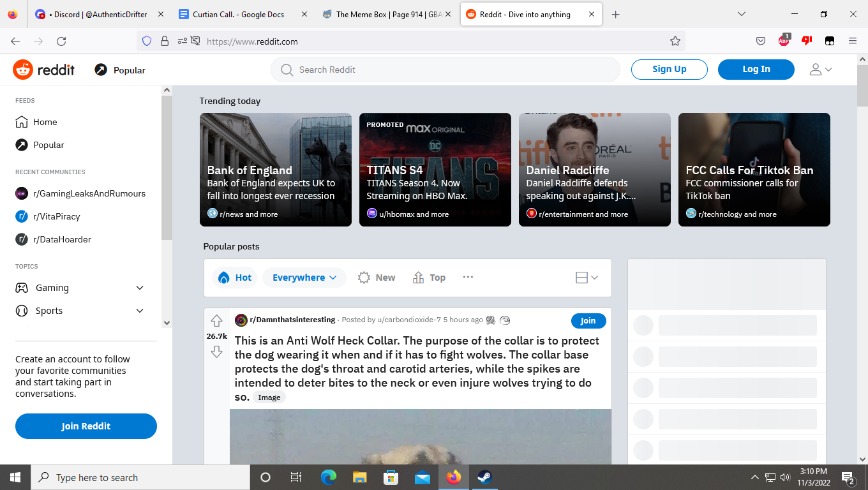This screenshot has height=490, width=868.
Task: Switch to the Curtian Call Google Docs tab
Action: [243, 14]
